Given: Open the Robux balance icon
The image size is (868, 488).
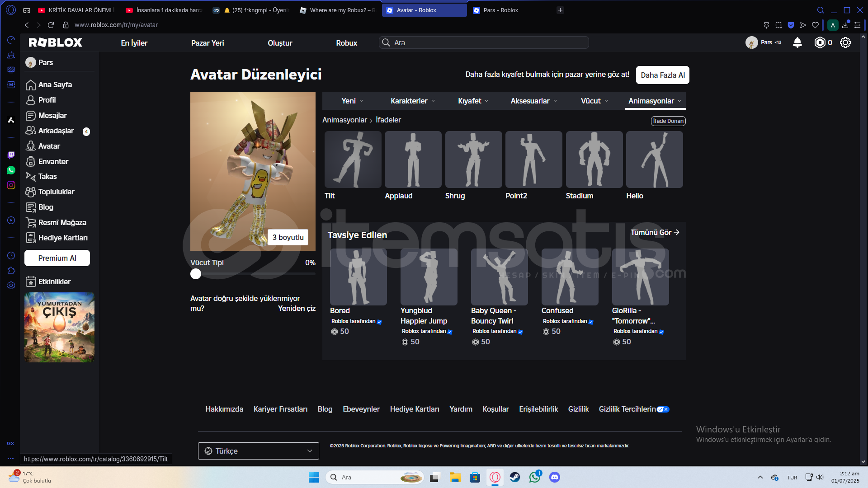Looking at the screenshot, I should pos(820,42).
